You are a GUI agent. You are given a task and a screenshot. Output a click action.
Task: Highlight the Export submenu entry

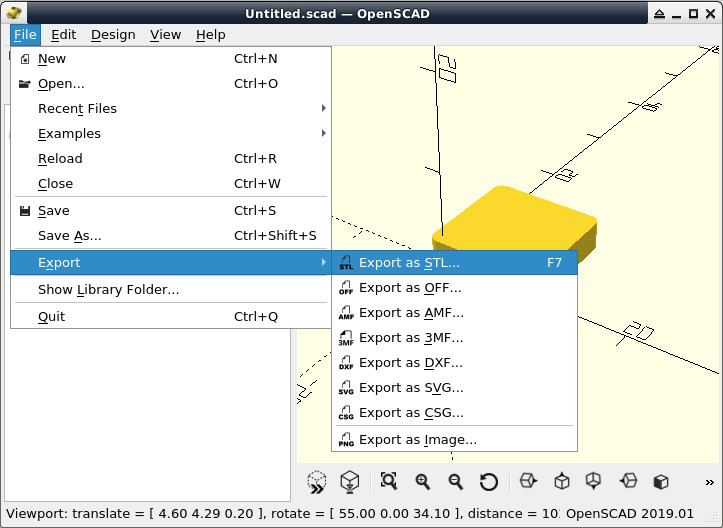171,262
